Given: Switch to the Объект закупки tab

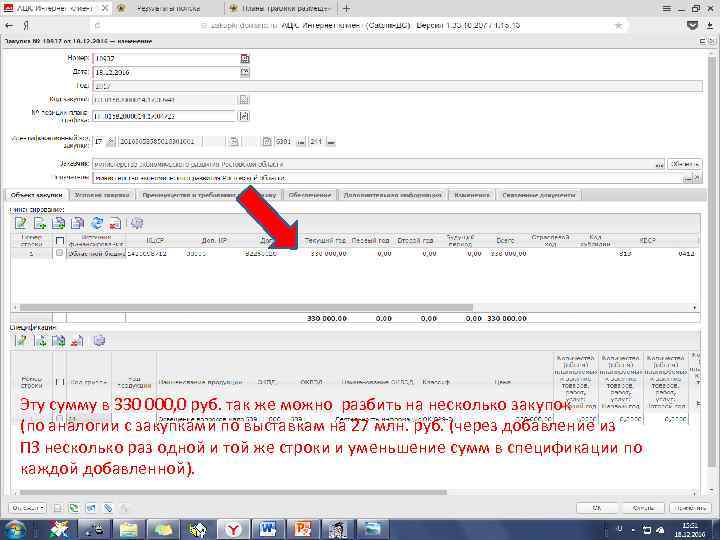Looking at the screenshot, I should coord(37,195).
